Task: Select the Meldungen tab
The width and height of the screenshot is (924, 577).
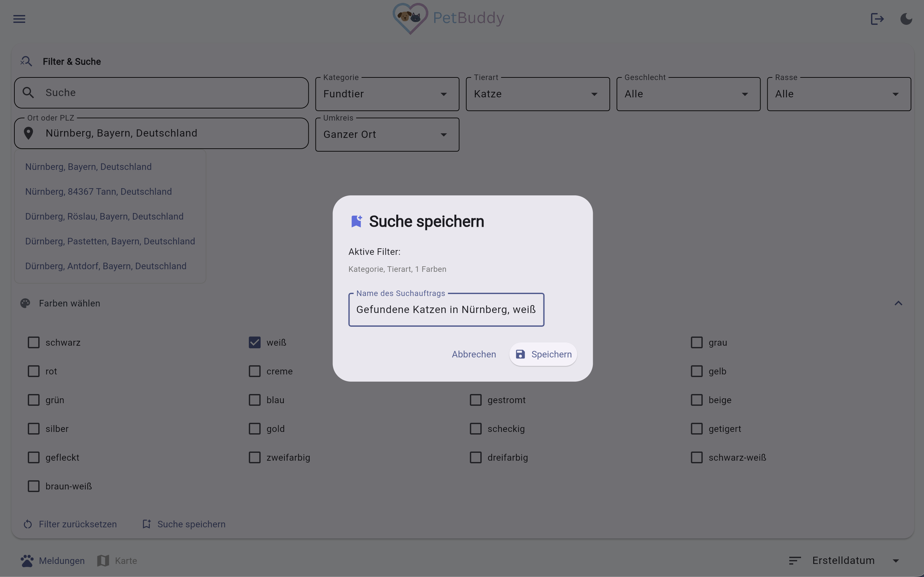Action: pos(53,561)
